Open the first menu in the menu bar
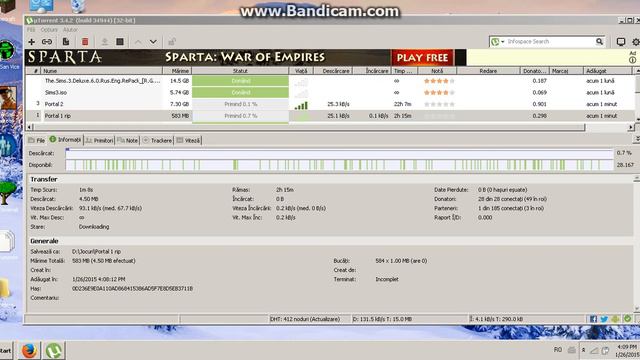This screenshot has height=360, width=640. (31, 30)
